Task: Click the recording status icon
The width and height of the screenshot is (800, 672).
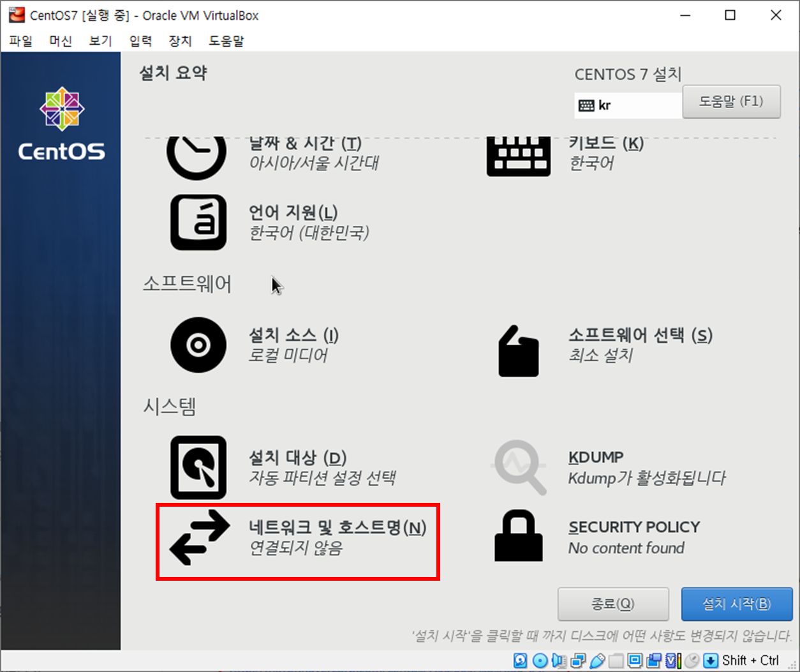Action: (x=654, y=661)
